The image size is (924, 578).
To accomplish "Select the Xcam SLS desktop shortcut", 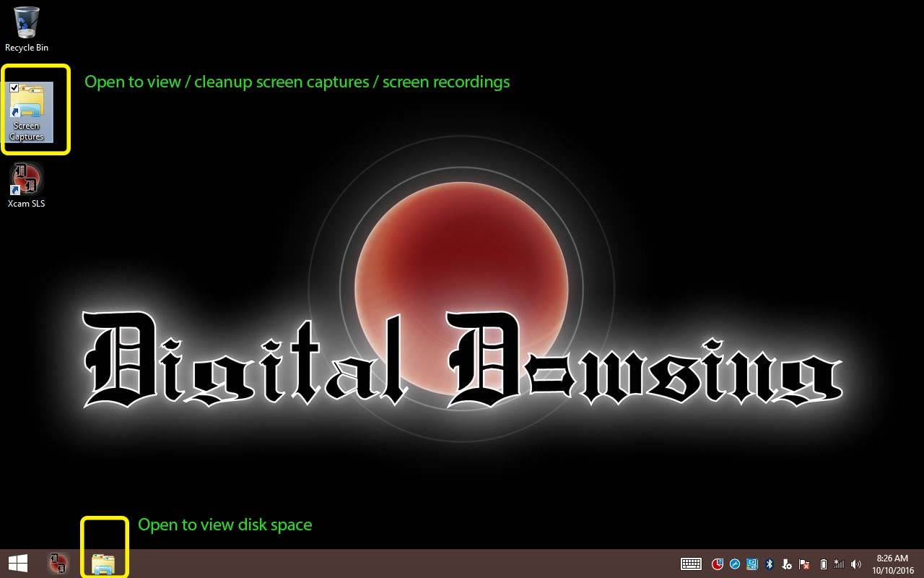I will point(27,185).
